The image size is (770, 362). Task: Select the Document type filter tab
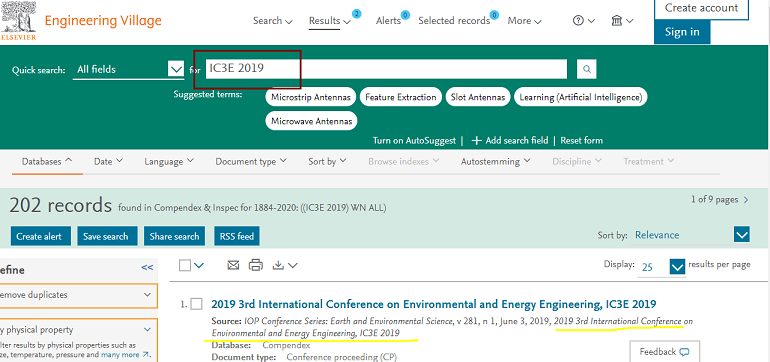[x=251, y=161]
